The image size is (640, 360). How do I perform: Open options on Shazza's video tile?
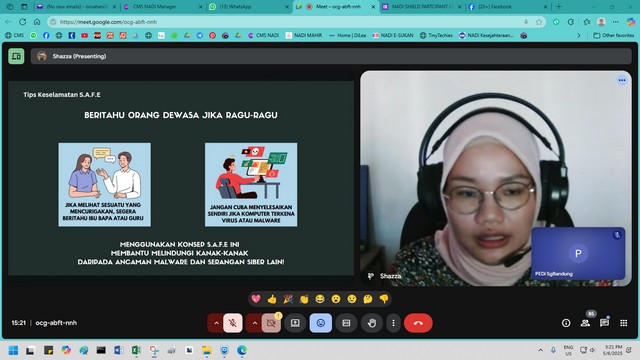[622, 80]
